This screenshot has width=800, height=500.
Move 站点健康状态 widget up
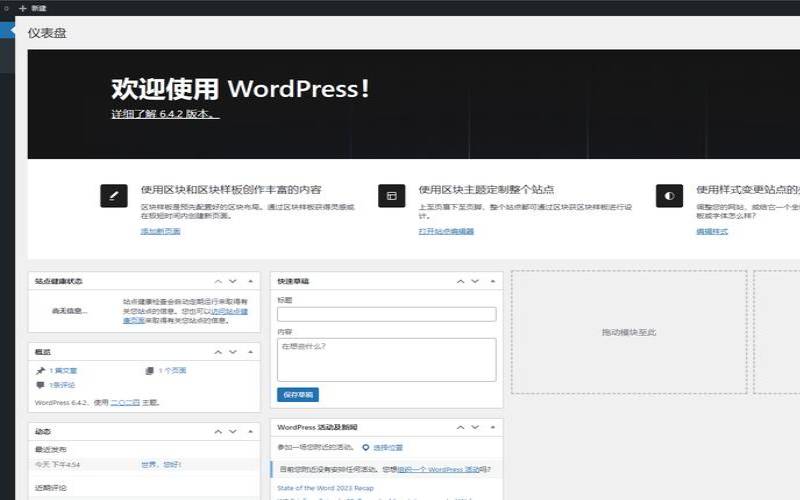(x=218, y=281)
